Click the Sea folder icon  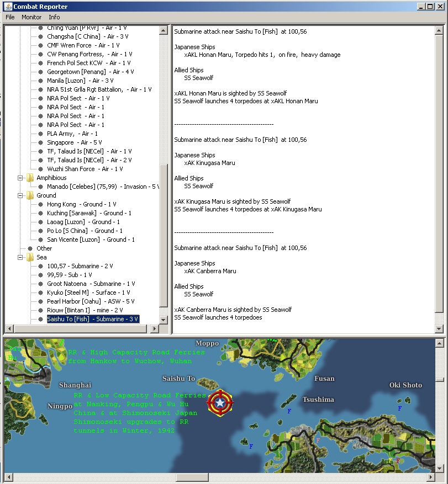(30, 257)
